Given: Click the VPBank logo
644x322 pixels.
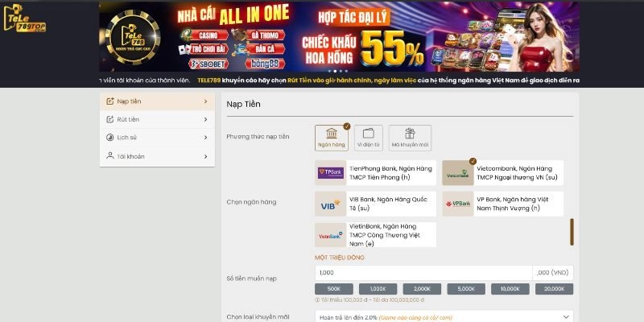Looking at the screenshot, I should tap(458, 204).
